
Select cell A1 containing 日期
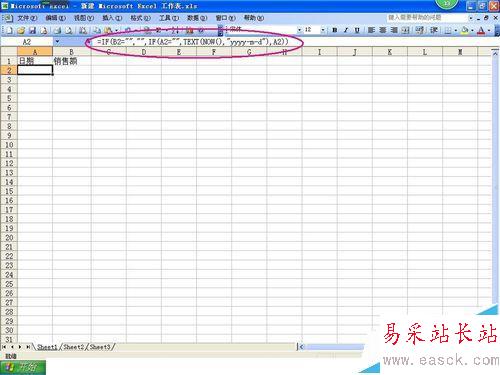click(x=35, y=61)
